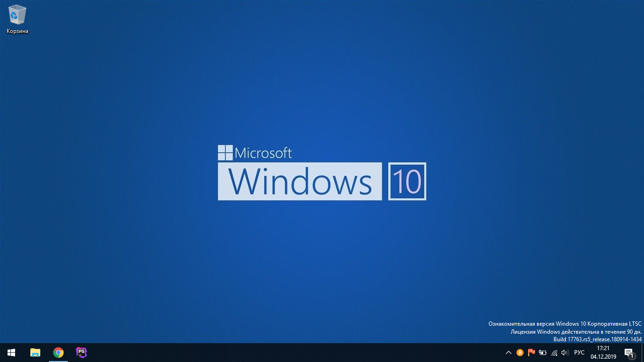Click an empty area of the taskbar
Screen dimensions: 644x362
(x=283, y=353)
